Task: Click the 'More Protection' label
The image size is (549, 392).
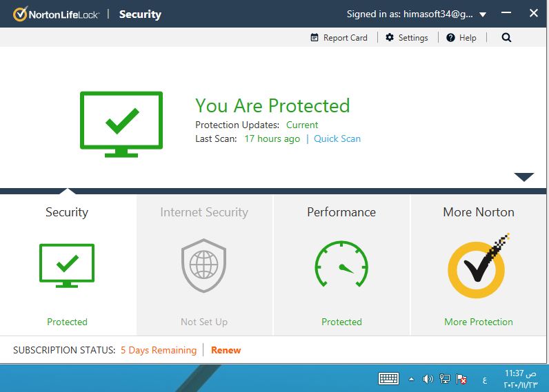Action: pyautogui.click(x=479, y=322)
